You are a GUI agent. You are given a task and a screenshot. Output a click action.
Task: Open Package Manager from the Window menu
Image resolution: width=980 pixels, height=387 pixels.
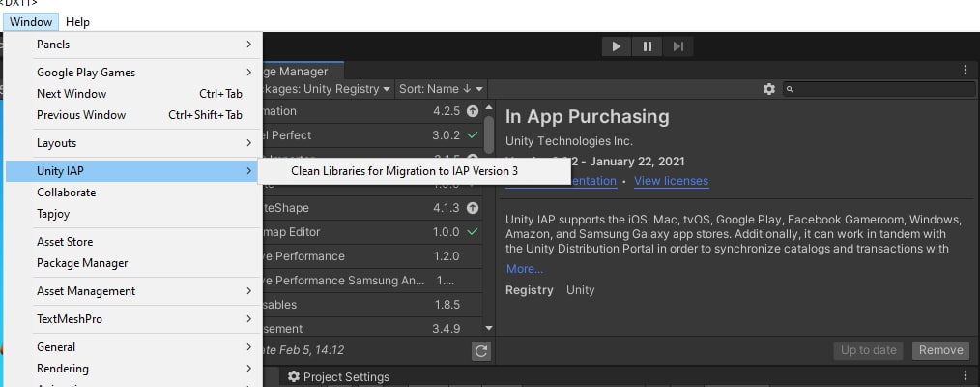coord(133,263)
